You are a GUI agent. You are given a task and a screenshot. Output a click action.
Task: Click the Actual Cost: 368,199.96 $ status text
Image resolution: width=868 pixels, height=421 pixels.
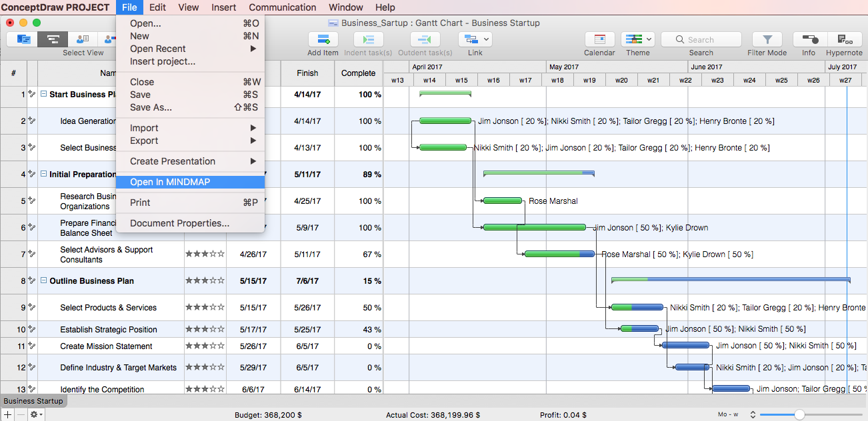(433, 415)
